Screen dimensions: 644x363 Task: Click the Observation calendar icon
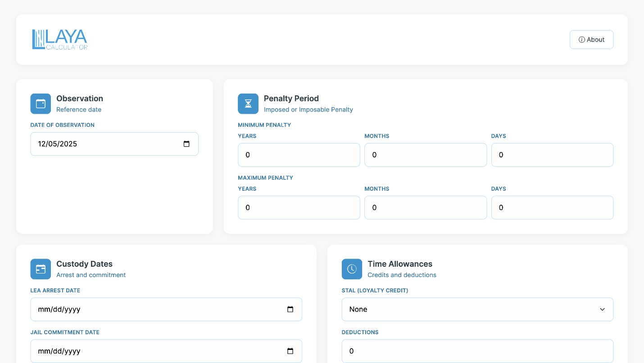point(41,103)
